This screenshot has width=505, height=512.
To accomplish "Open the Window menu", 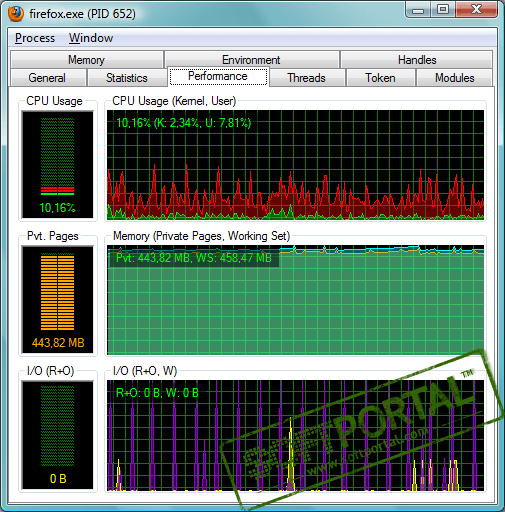I will (91, 38).
